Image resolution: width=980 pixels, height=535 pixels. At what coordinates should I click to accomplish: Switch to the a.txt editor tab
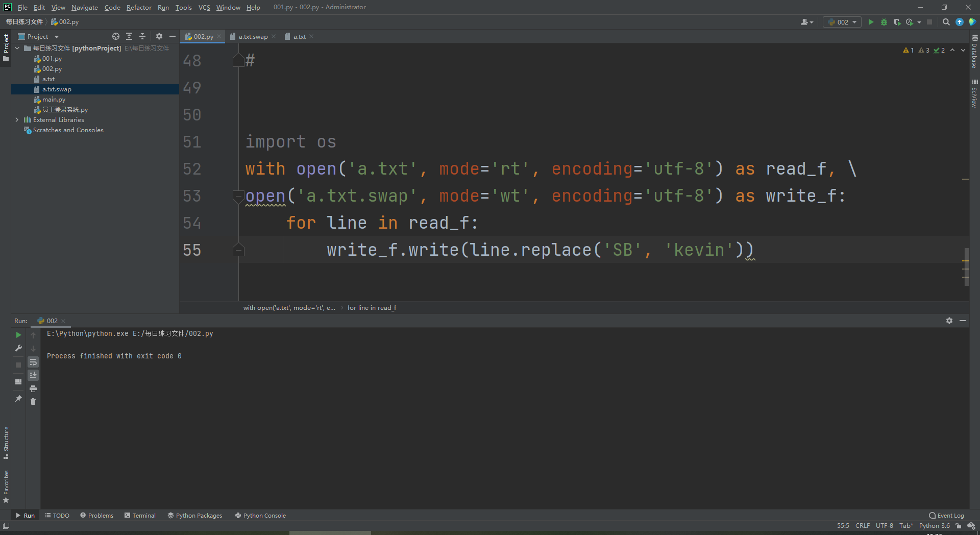click(299, 36)
